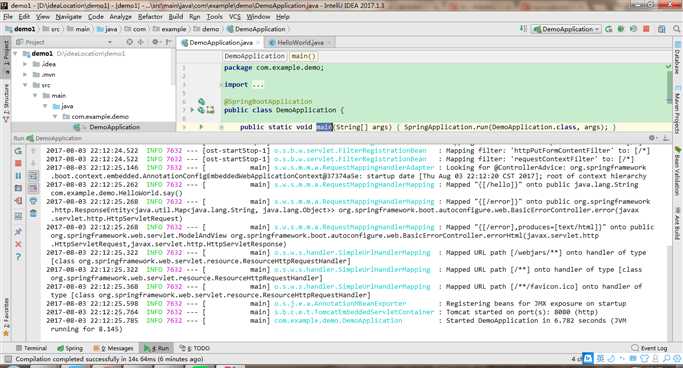683x368 pixels.
Task: Click Scroll from Source target icon
Action: point(129,42)
